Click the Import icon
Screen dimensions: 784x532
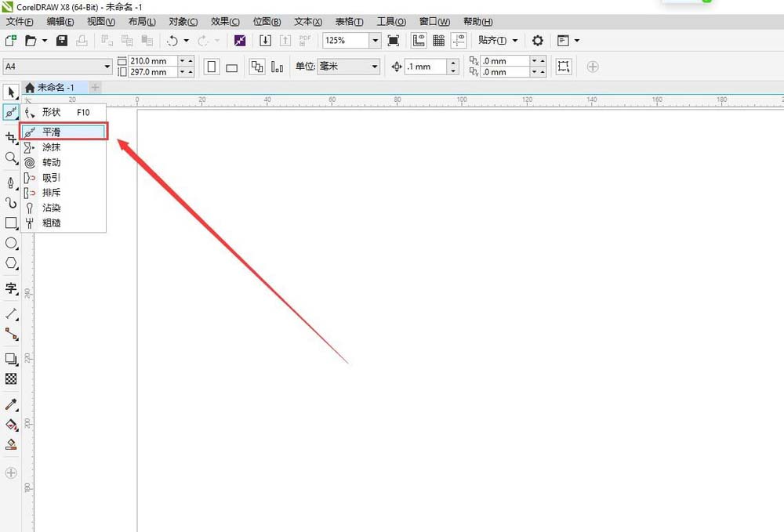[x=266, y=41]
